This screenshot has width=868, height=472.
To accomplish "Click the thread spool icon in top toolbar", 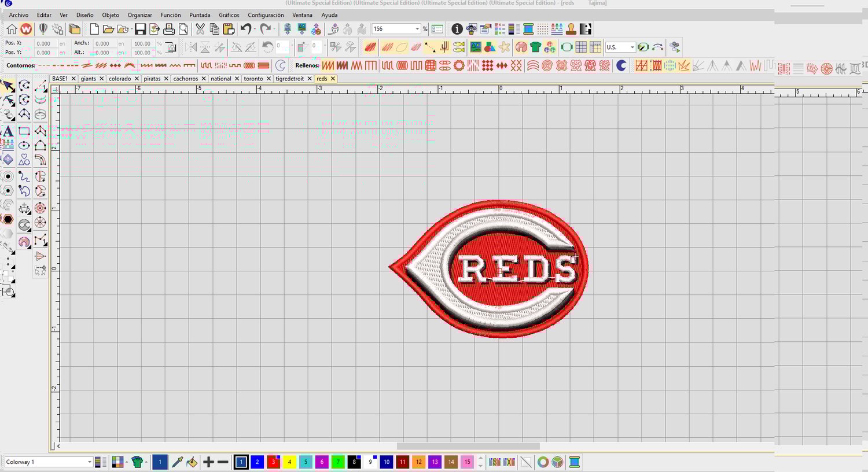I will click(528, 29).
